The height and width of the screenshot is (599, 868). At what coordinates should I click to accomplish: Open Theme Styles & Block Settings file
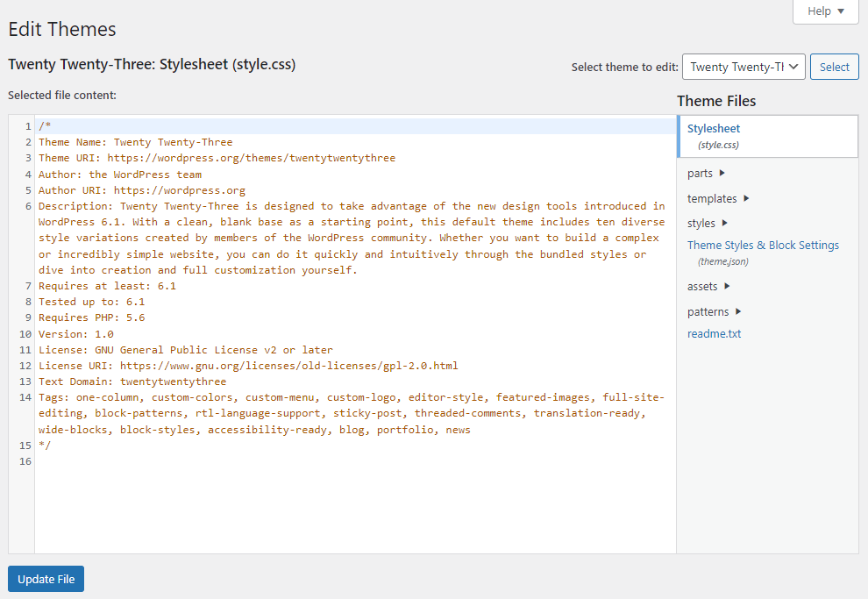click(763, 245)
